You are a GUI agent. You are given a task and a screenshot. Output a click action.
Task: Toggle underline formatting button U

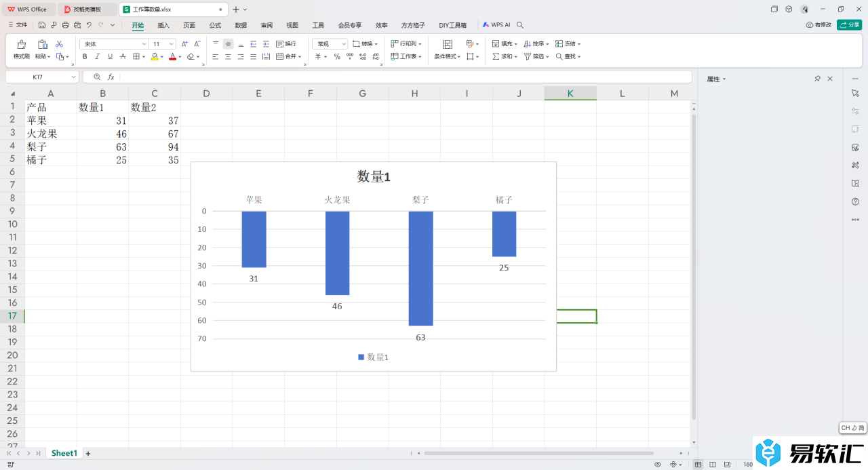110,57
